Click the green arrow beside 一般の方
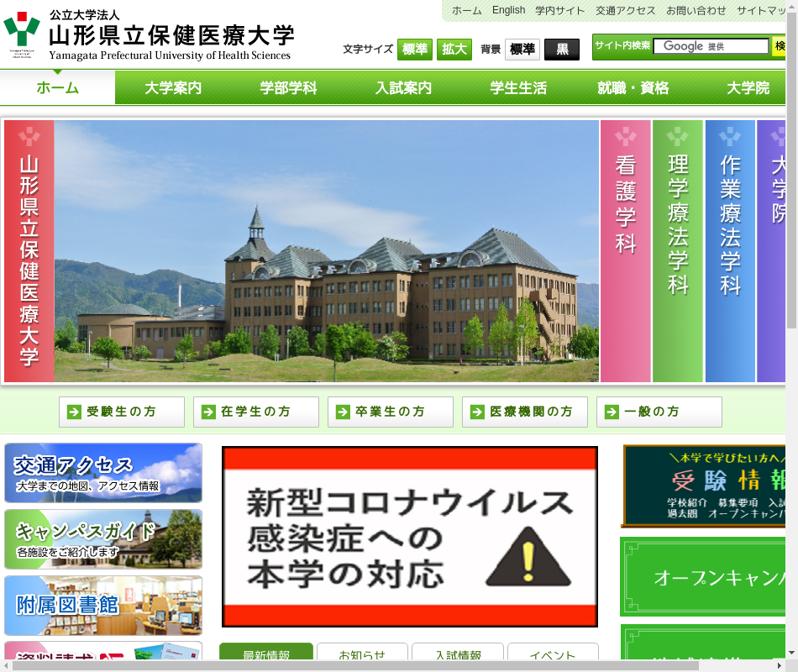 pyautogui.click(x=612, y=412)
